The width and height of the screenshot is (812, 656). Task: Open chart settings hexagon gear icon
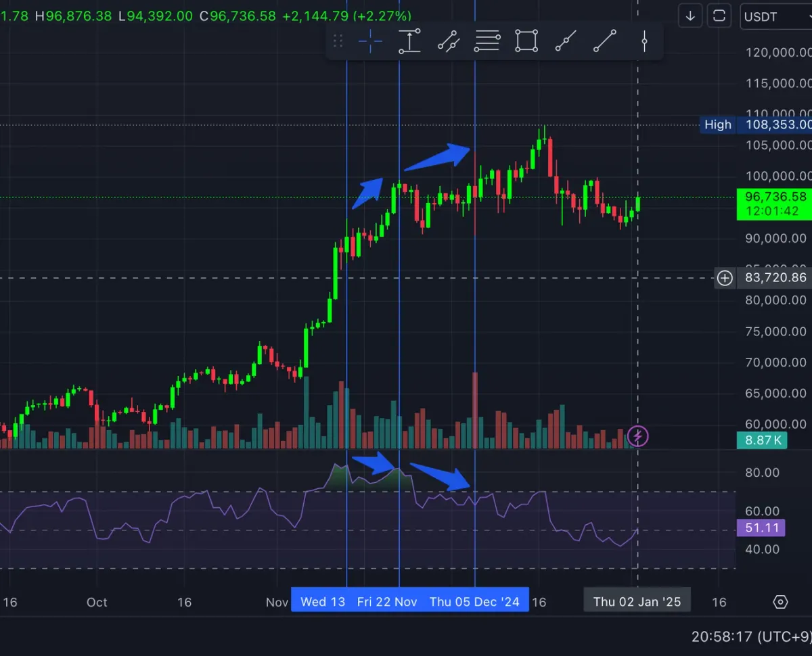781,602
